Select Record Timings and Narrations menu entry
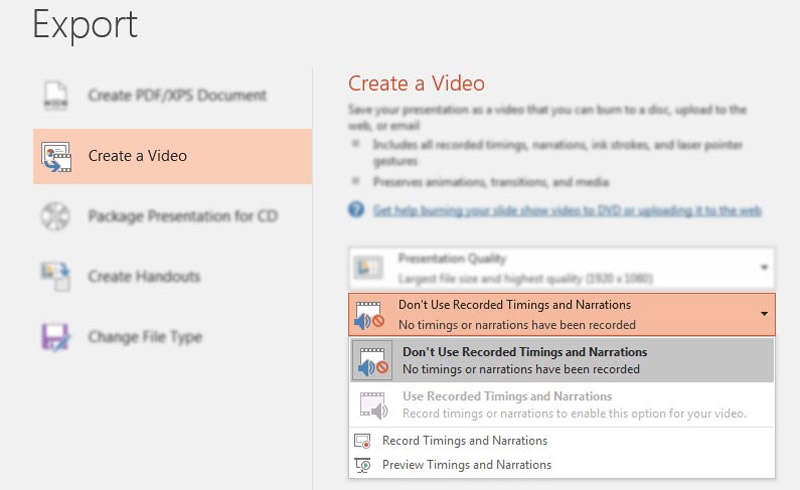Viewport: 800px width, 490px height. pyautogui.click(x=465, y=441)
